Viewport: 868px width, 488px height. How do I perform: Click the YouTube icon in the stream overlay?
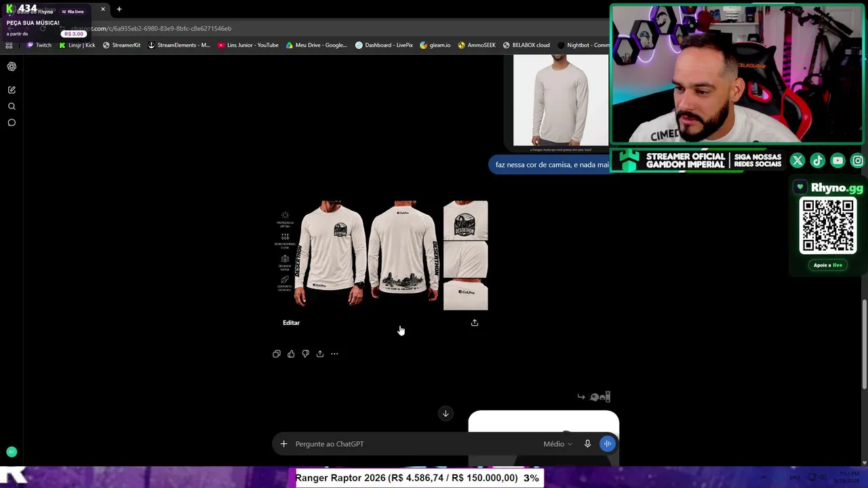click(838, 161)
